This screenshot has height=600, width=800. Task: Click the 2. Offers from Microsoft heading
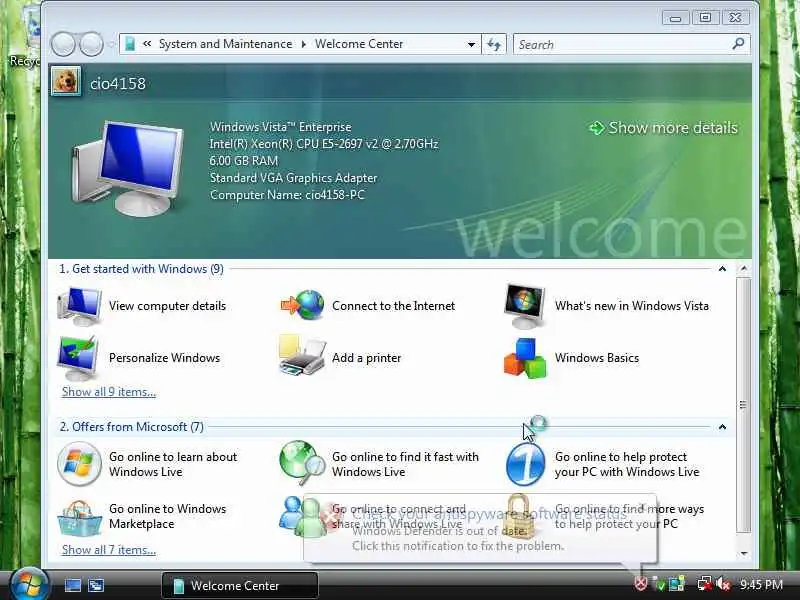[132, 427]
